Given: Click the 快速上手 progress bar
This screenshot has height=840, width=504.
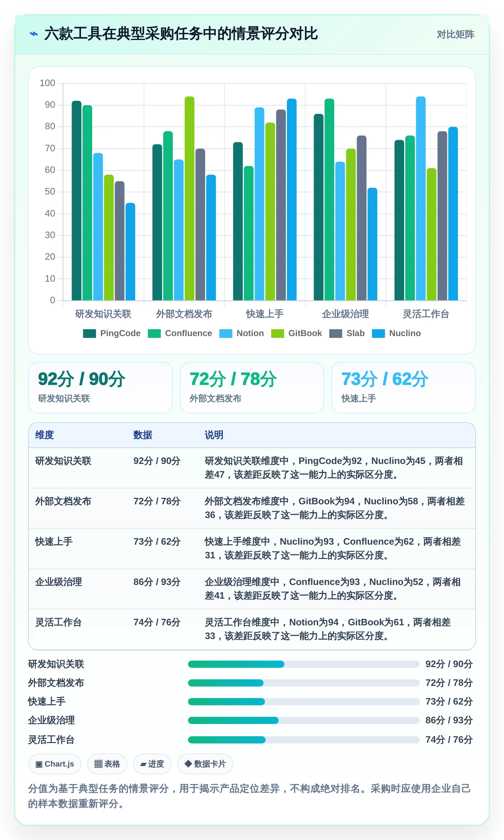Looking at the screenshot, I should pos(303,702).
